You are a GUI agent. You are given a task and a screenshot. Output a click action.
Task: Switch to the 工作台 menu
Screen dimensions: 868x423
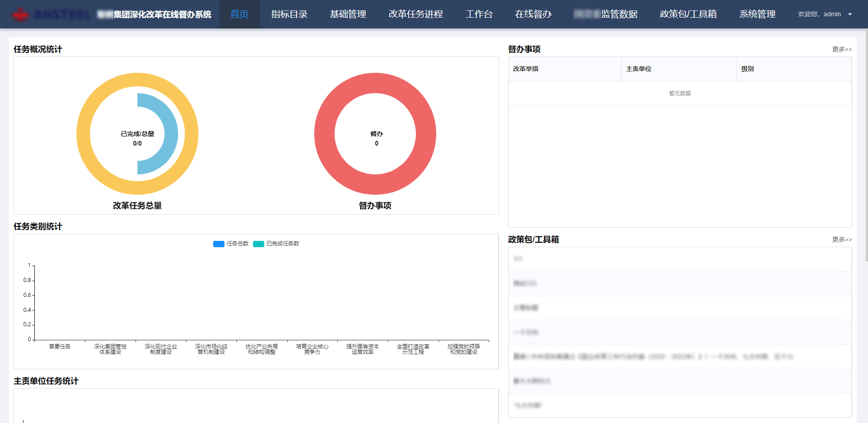click(x=479, y=14)
